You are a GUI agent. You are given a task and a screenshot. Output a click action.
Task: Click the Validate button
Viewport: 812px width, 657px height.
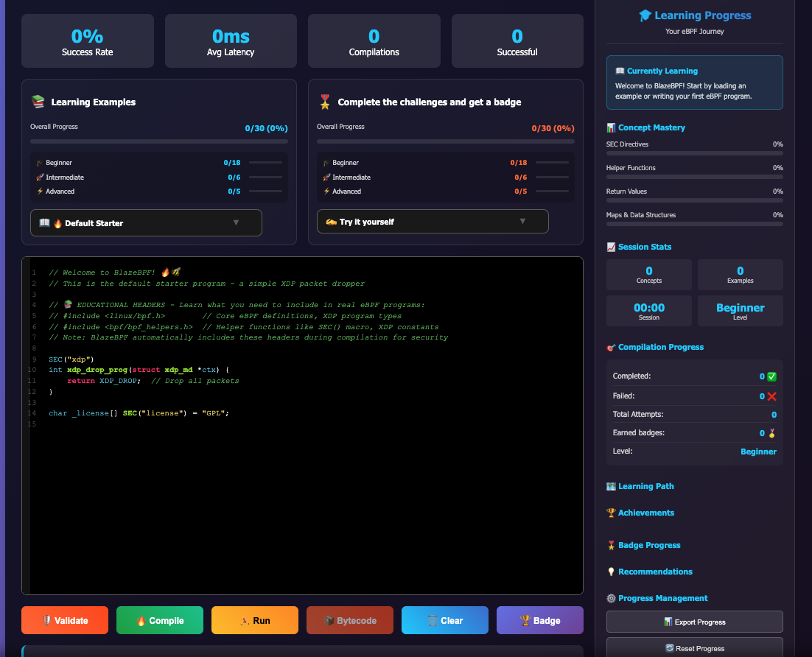pos(65,620)
